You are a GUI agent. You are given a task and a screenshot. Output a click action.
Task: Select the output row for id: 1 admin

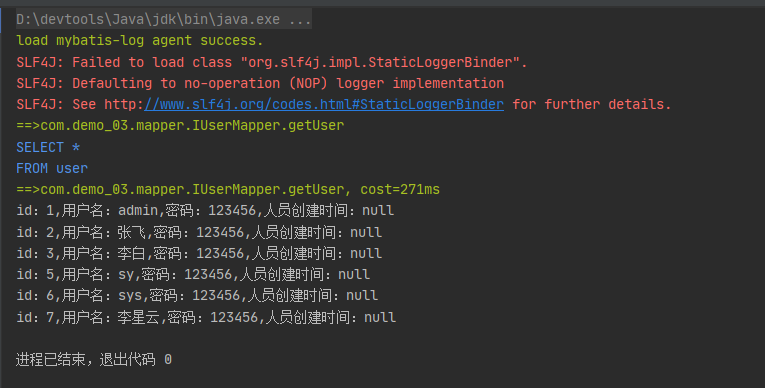205,211
